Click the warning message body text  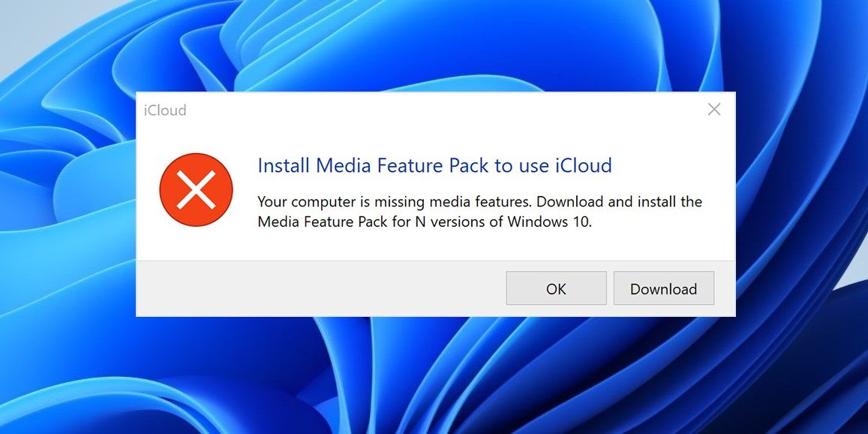[479, 211]
